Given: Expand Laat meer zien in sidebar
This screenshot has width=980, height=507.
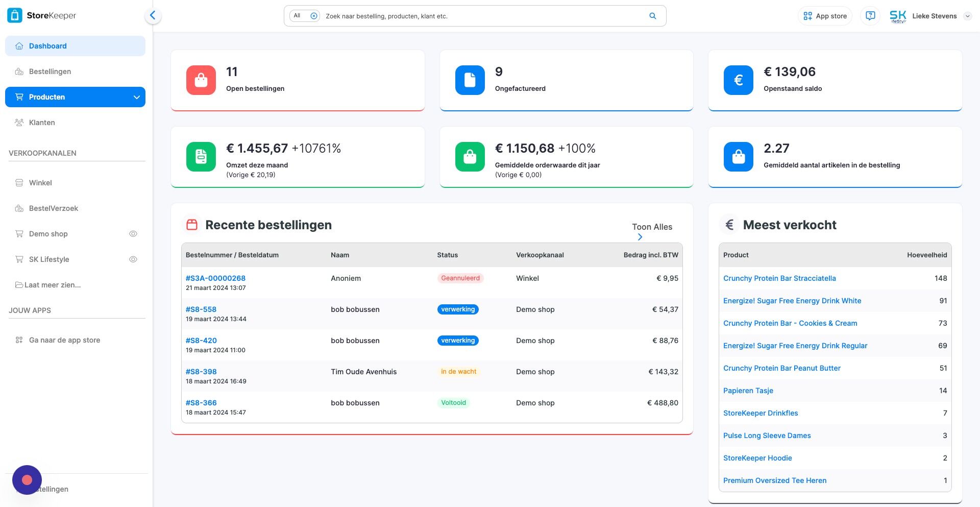Looking at the screenshot, I should pyautogui.click(x=48, y=285).
